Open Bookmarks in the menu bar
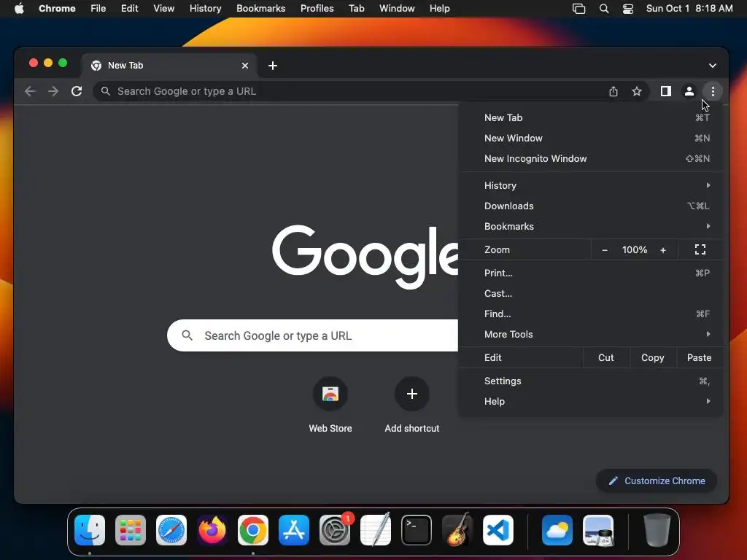The image size is (747, 560). (260, 9)
